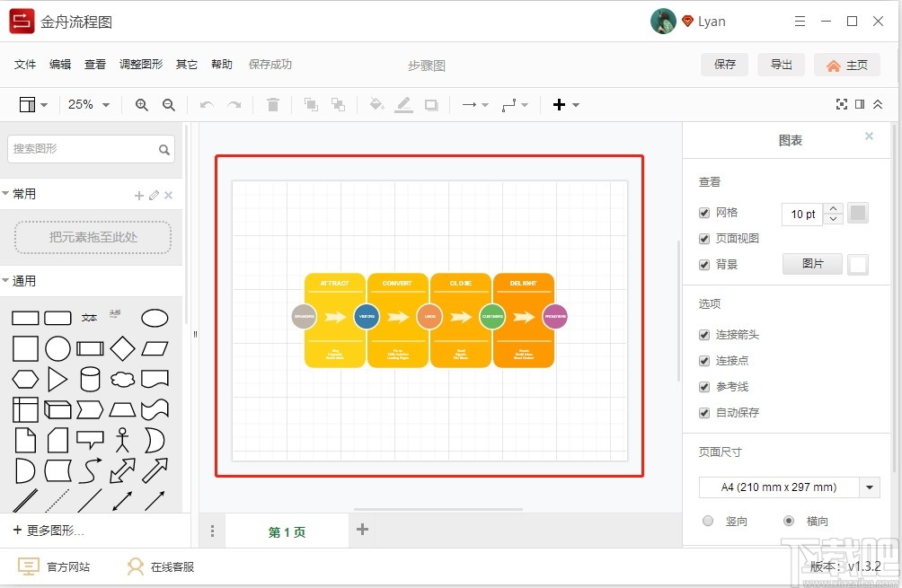Open the 25% zoom level dropdown
This screenshot has height=588, width=902.
(88, 104)
